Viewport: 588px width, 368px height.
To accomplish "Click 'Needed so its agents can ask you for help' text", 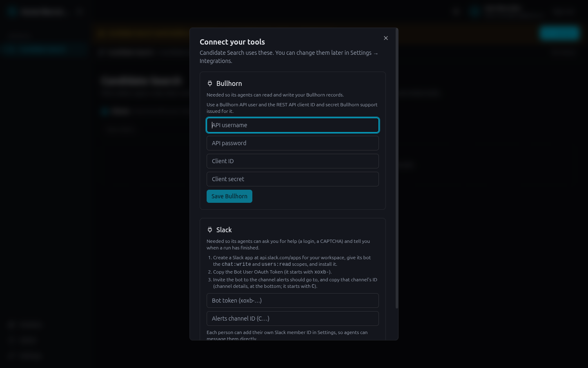I will tap(288, 245).
